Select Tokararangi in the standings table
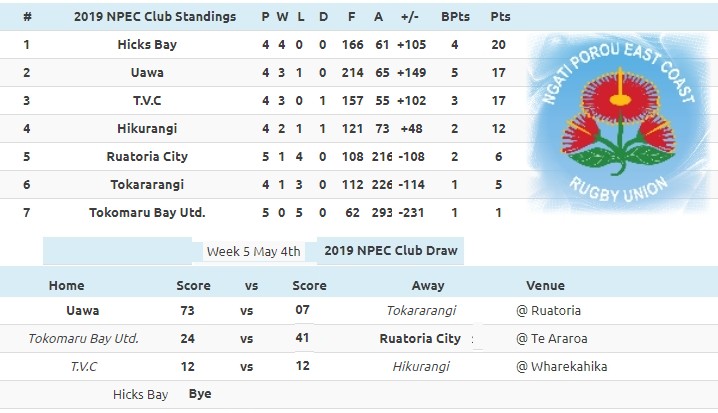718x413 pixels. (x=146, y=185)
